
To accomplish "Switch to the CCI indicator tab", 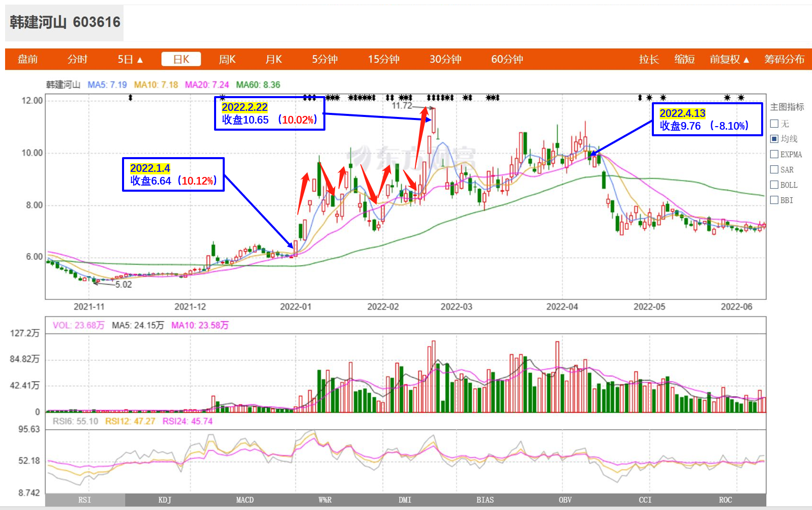I will point(645,500).
